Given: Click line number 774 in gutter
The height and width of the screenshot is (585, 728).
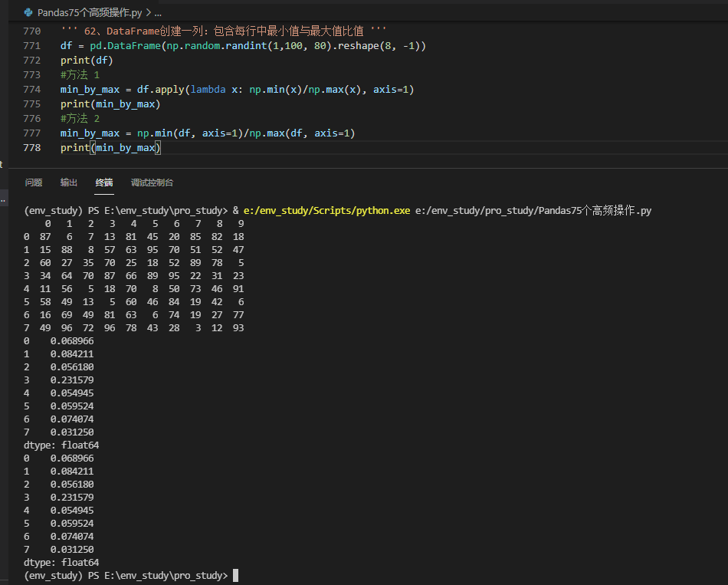Looking at the screenshot, I should click(32, 89).
